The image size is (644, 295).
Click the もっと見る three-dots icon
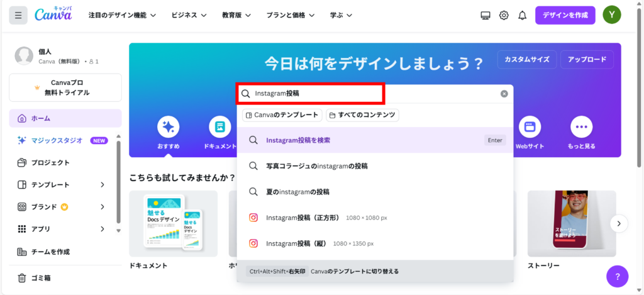coord(581,127)
